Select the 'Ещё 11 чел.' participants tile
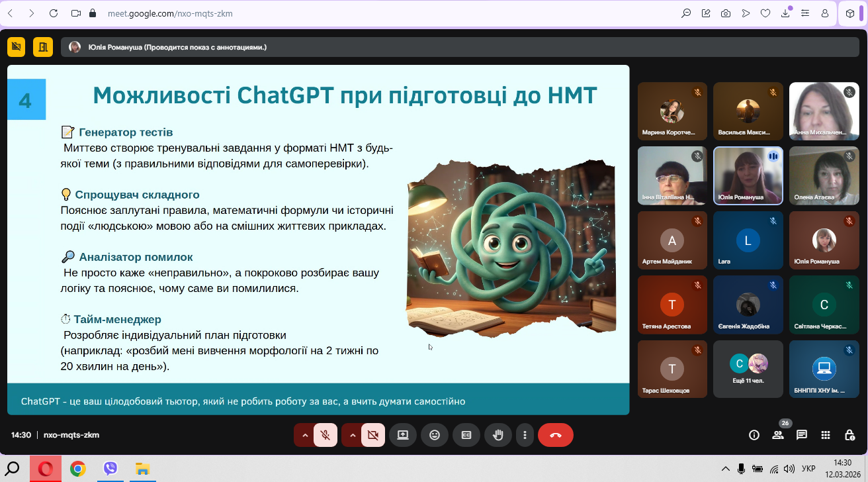Image resolution: width=868 pixels, height=482 pixels. [x=748, y=369]
